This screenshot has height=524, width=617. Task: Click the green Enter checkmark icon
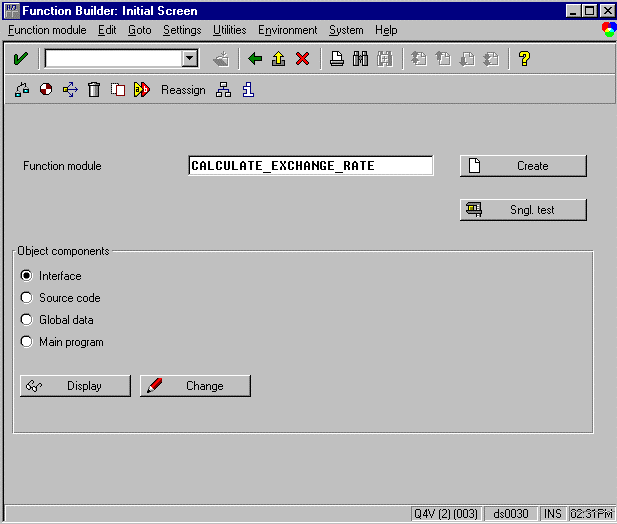click(20, 59)
